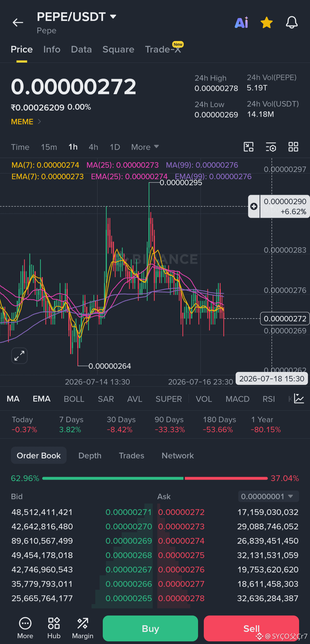The width and height of the screenshot is (310, 644).
Task: Expand the More timeframes dropdown
Action: click(145, 147)
